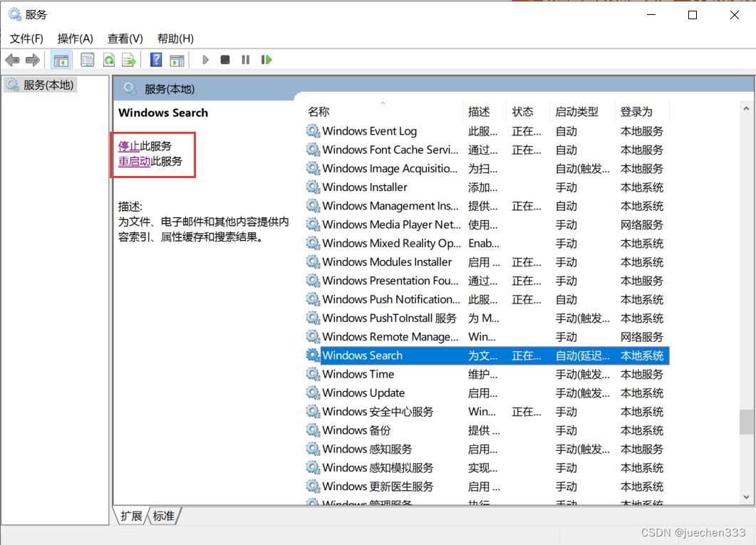The image size is (756, 545).
Task: Click the gear icon beside Windows Time
Action: pyautogui.click(x=313, y=374)
